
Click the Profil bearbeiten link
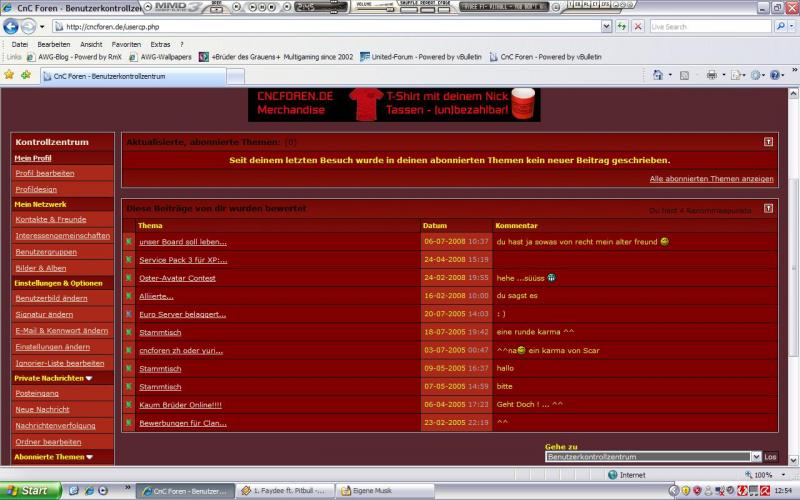pos(45,173)
